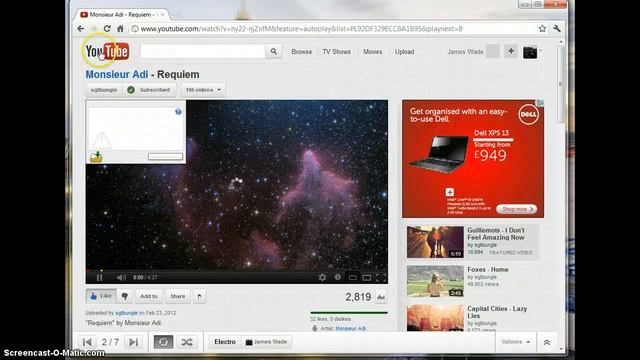Skip to previous playlist video
The image size is (640, 360).
click(x=87, y=342)
